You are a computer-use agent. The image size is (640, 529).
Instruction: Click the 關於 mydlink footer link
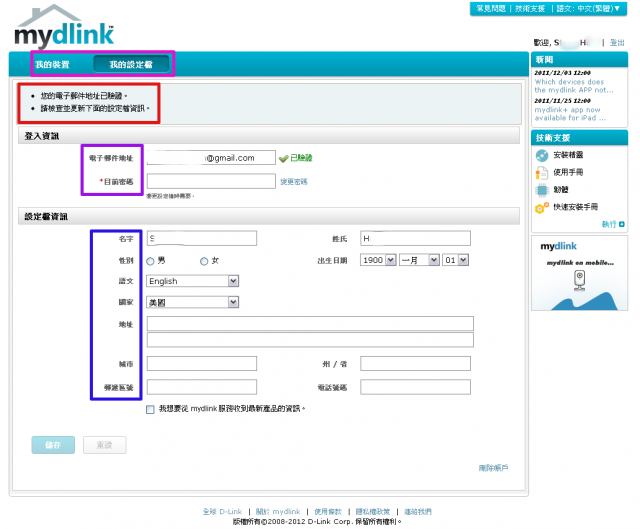[x=278, y=511]
